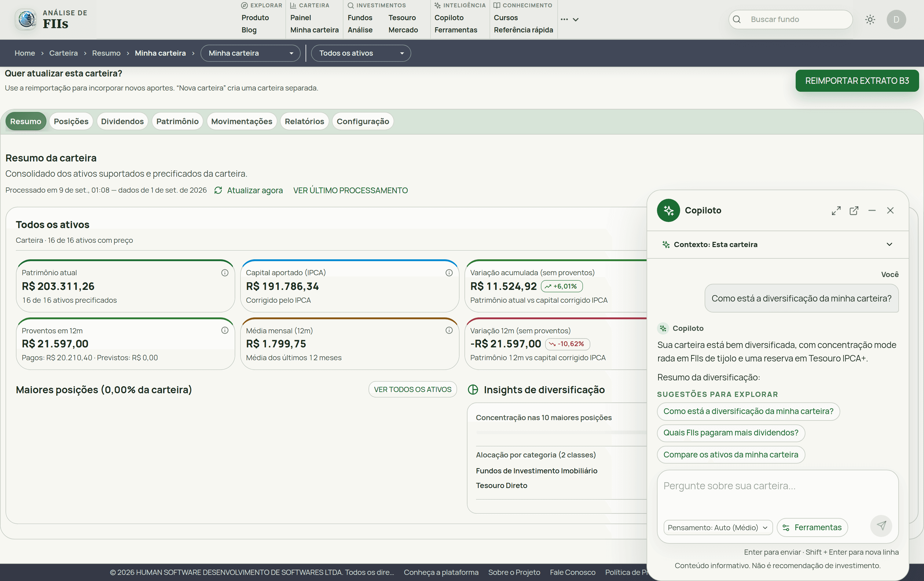Minimize the Copiloto panel
Image resolution: width=924 pixels, height=581 pixels.
872,210
